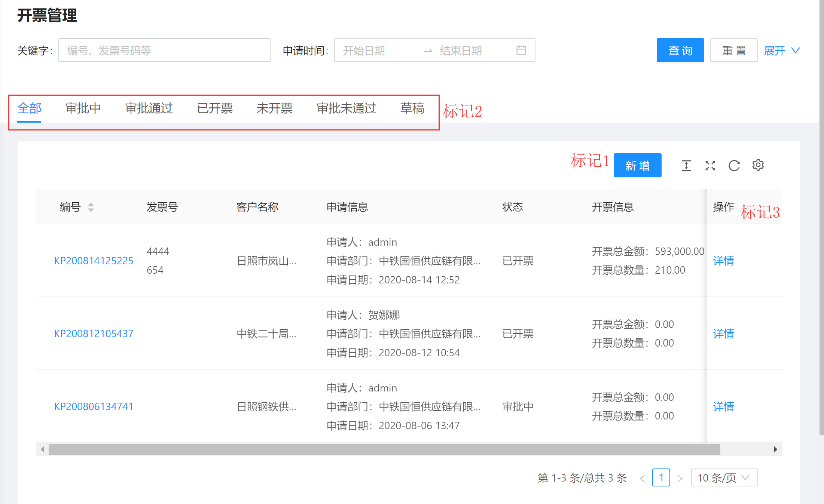Go to the previous page arrow

click(x=642, y=478)
